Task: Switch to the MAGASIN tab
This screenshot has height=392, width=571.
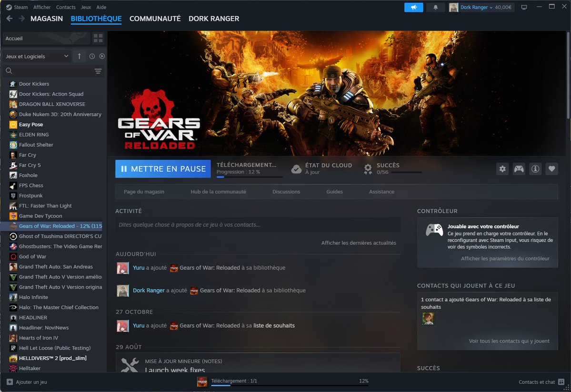Action: tap(47, 19)
